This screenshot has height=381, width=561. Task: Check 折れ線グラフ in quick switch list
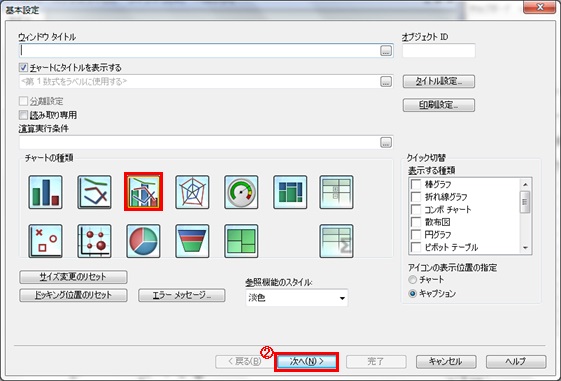pyautogui.click(x=416, y=197)
